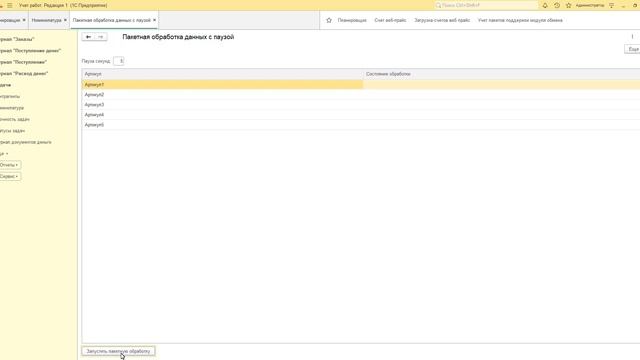Click the Администратор user name
Image resolution: width=640 pixels, height=360 pixels.
point(590,5)
